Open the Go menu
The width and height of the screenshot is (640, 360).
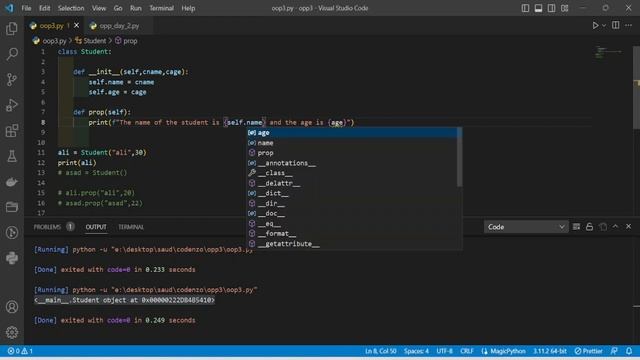click(118, 8)
